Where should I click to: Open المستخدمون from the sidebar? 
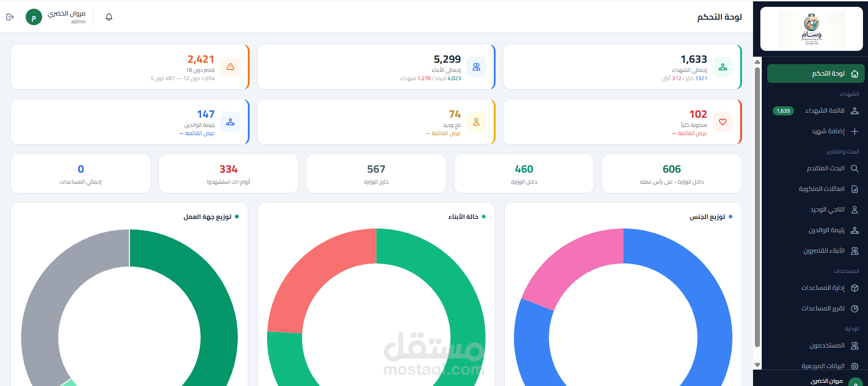[816, 346]
